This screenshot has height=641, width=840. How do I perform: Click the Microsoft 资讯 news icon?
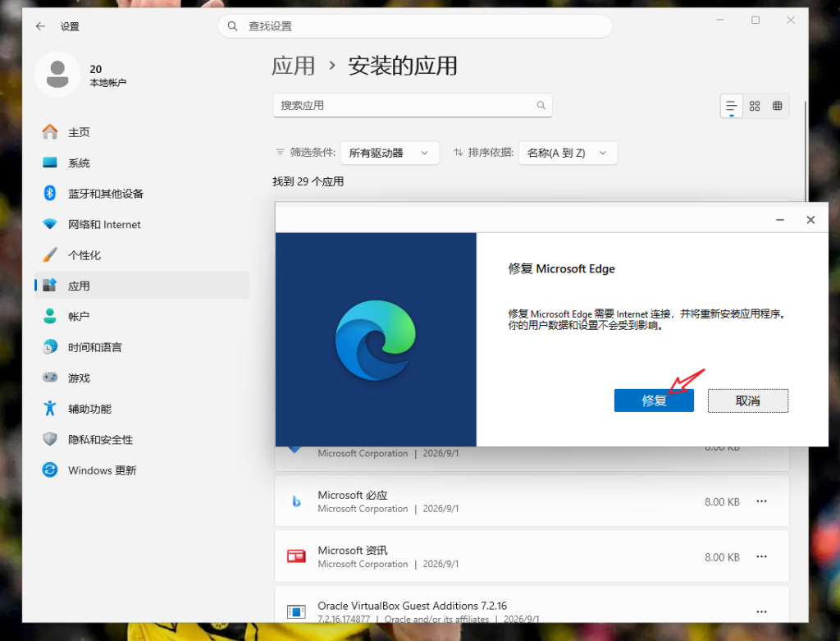pyautogui.click(x=295, y=556)
